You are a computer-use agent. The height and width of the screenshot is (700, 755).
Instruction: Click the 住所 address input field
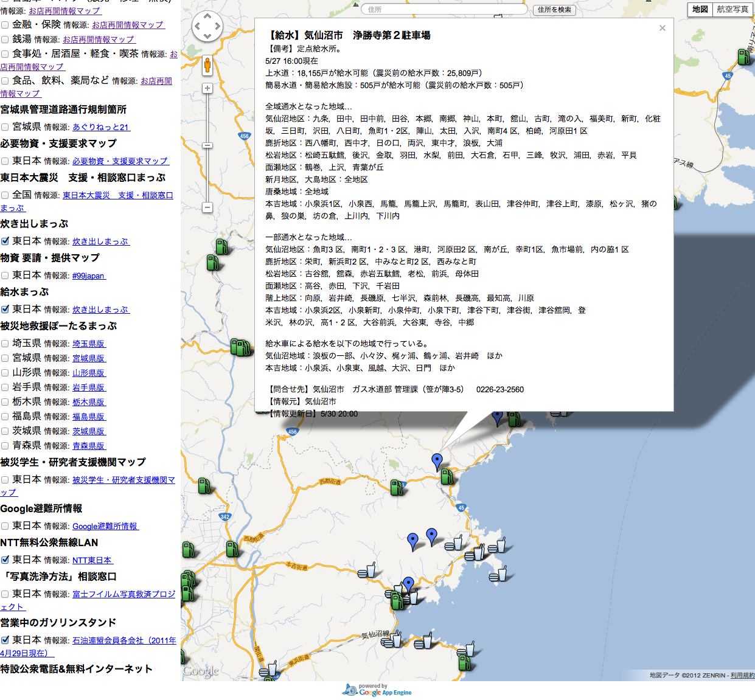444,9
